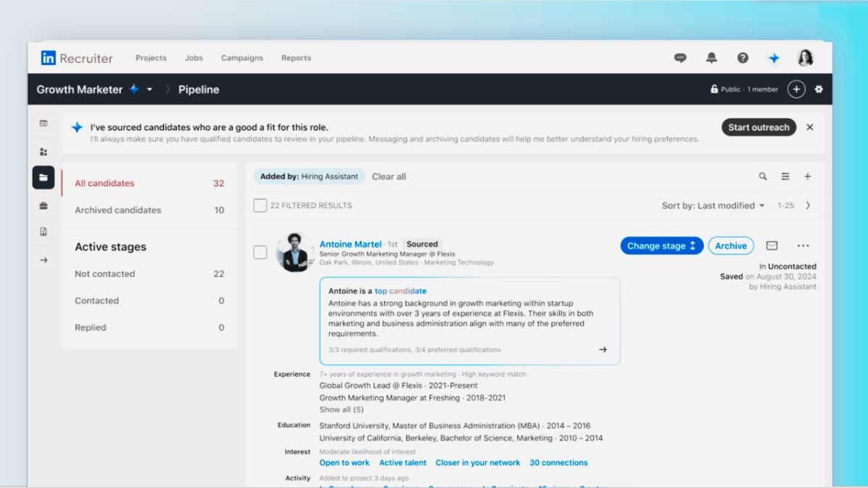Select the All candidates tab
The width and height of the screenshot is (868, 488).
point(149,183)
